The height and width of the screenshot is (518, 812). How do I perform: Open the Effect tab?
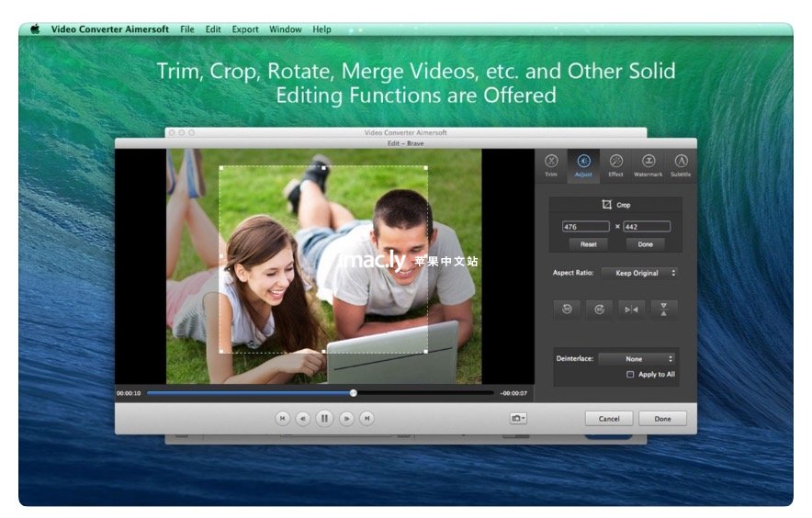point(615,165)
